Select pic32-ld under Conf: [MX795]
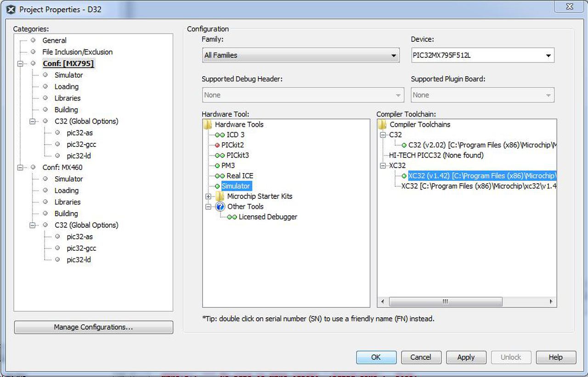This screenshot has width=588, height=377. [x=79, y=156]
